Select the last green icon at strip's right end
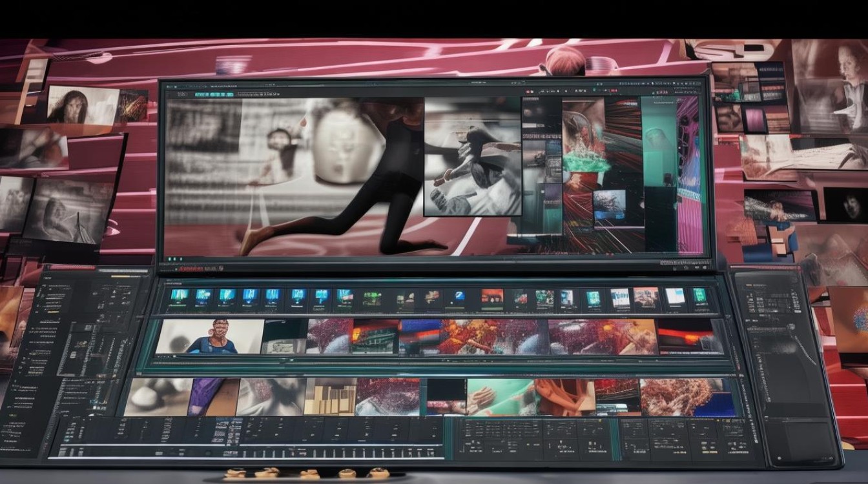 699,296
